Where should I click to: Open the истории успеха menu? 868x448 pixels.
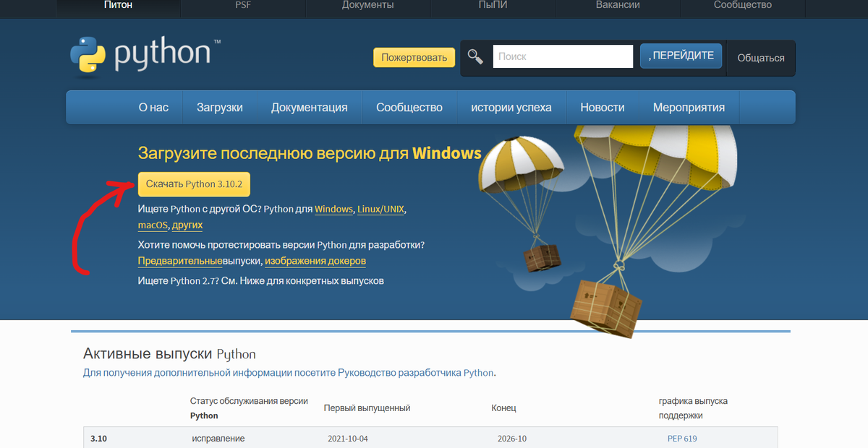(511, 108)
